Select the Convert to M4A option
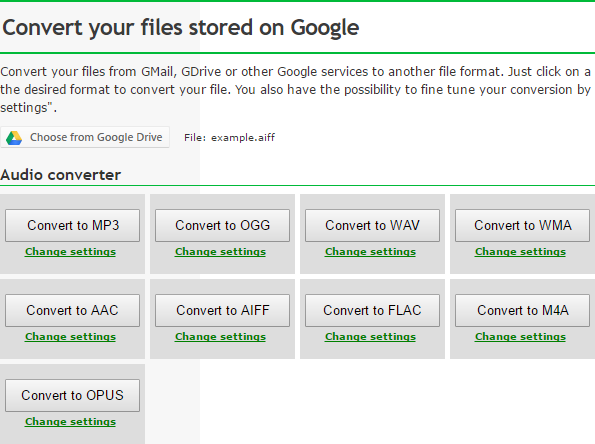595x444 pixels. pos(522,310)
